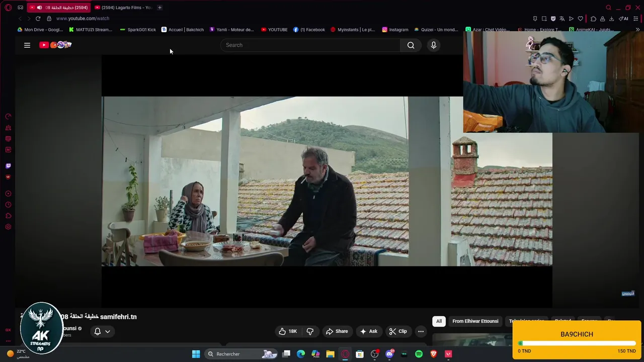
Task: Open a new browser tab with plus button
Action: (x=159, y=8)
